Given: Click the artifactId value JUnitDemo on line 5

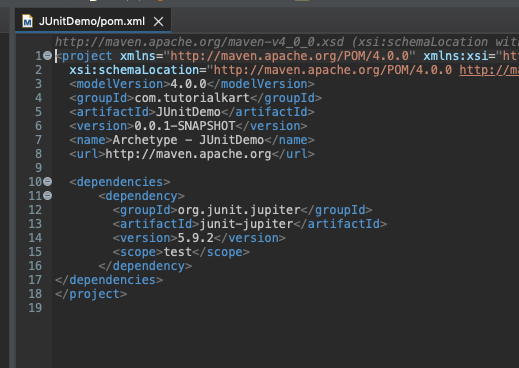Looking at the screenshot, I should (x=188, y=112).
